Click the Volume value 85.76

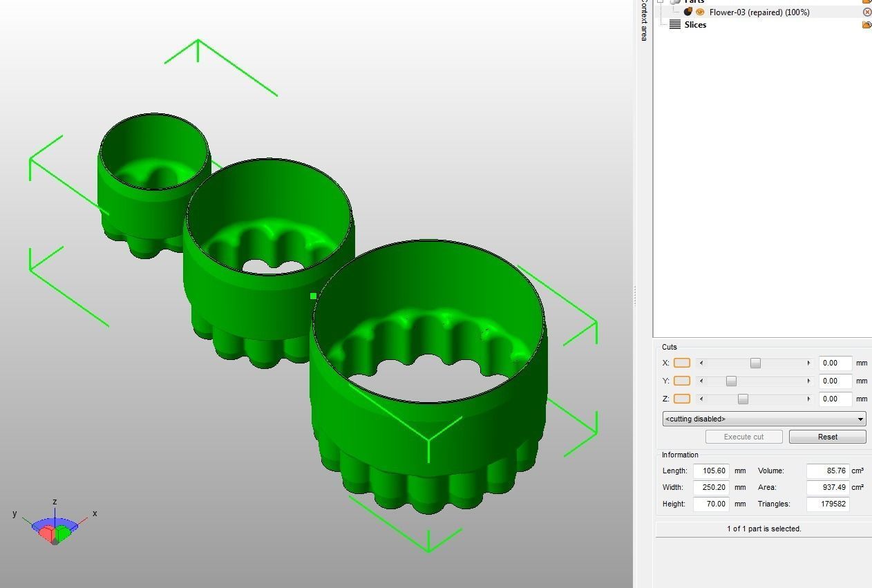point(828,471)
